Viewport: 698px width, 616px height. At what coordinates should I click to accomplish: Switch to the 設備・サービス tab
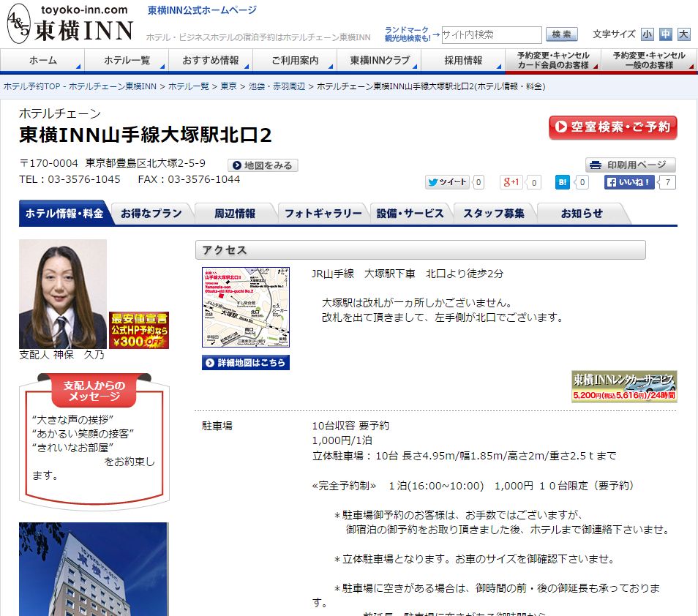click(410, 214)
